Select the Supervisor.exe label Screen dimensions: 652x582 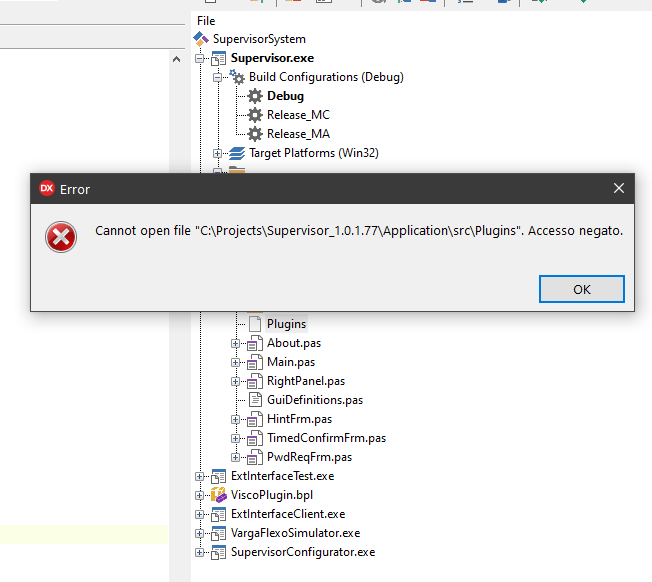click(x=272, y=58)
